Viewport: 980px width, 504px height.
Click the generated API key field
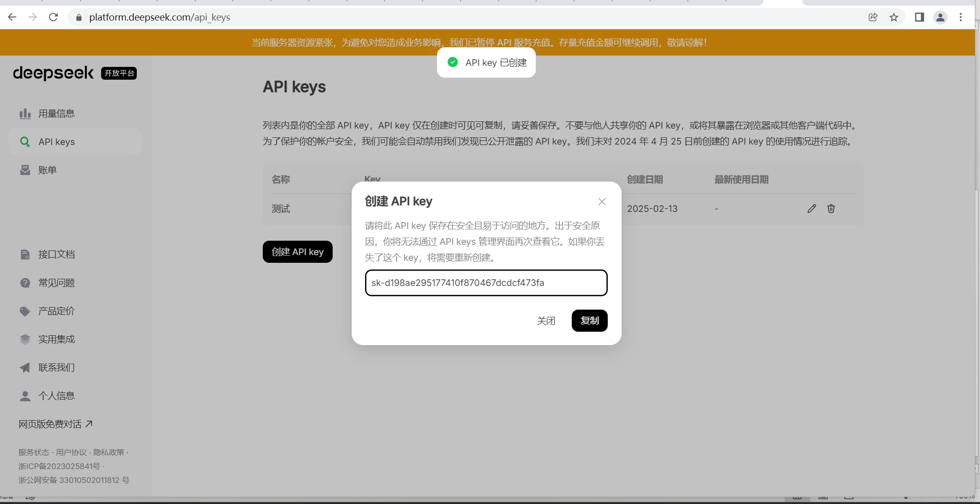tap(486, 283)
